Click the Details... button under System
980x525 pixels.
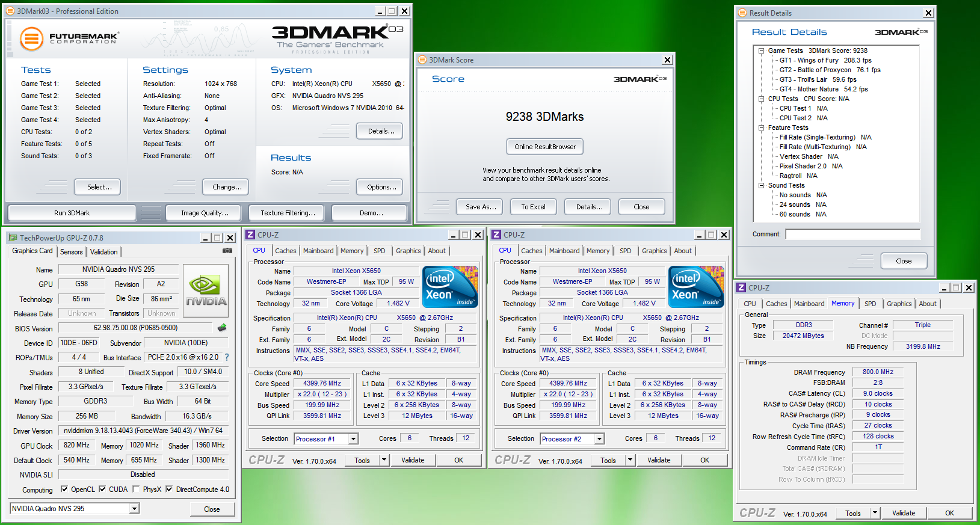pos(380,131)
